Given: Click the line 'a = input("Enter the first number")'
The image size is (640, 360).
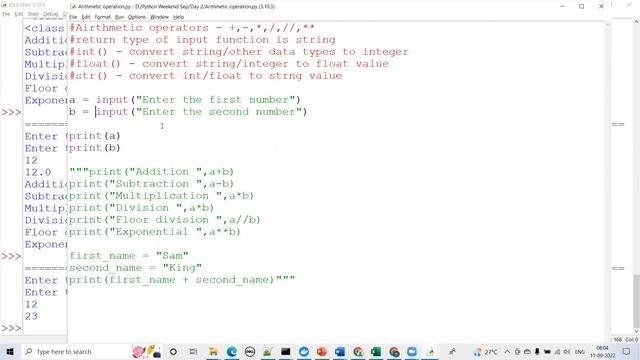Looking at the screenshot, I should 184,100.
